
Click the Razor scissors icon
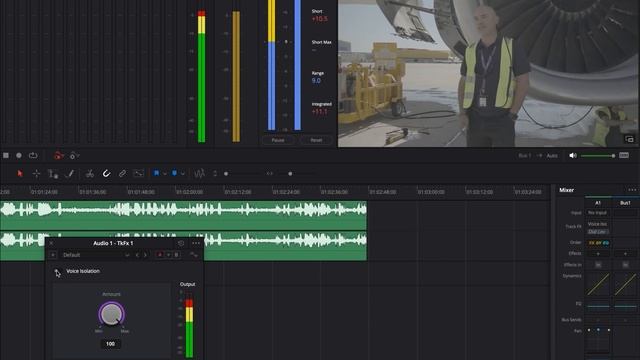90,173
